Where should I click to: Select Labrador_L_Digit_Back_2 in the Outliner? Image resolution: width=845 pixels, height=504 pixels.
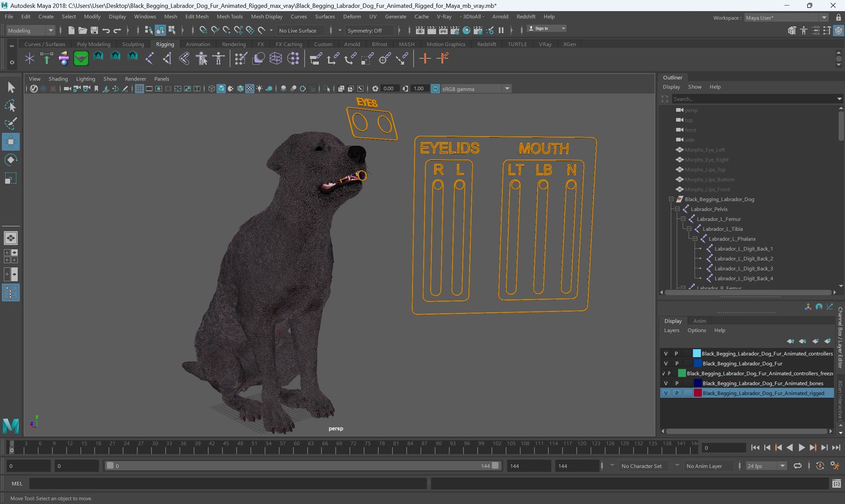pos(744,259)
